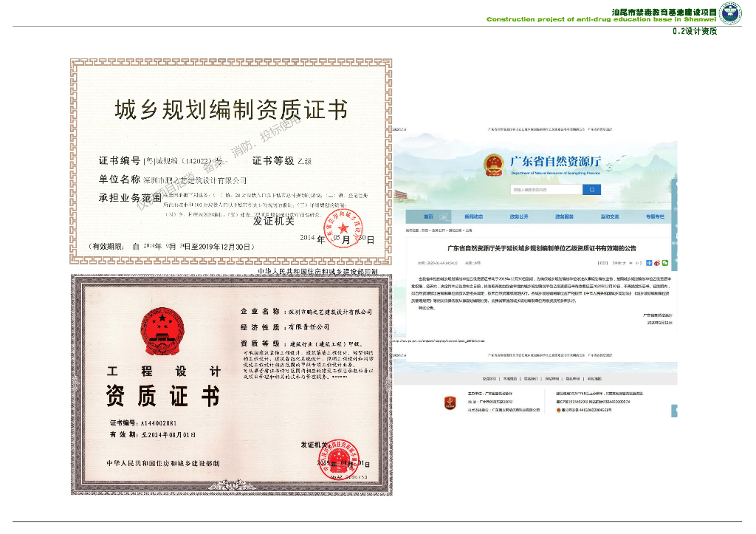Click the 广东省自然资源厅 site title
This screenshot has width=756, height=534.
click(x=555, y=161)
